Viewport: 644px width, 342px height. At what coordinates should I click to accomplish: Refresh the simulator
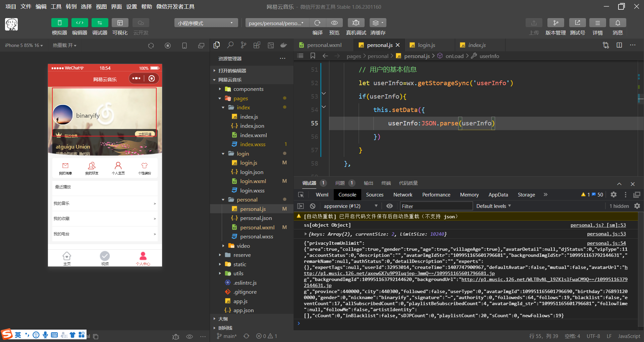point(151,45)
